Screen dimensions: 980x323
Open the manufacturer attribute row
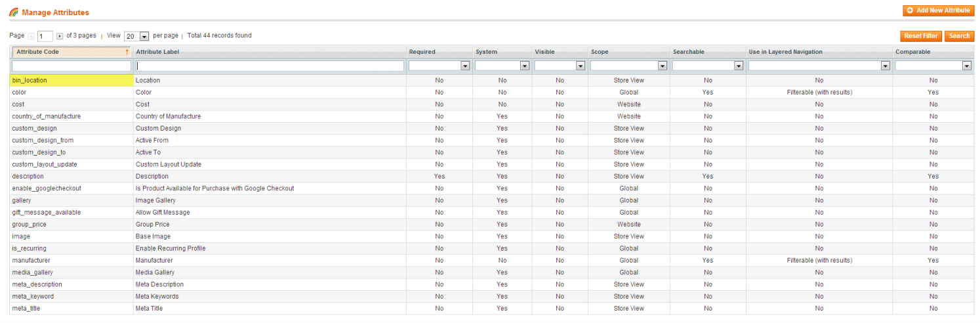(x=31, y=261)
